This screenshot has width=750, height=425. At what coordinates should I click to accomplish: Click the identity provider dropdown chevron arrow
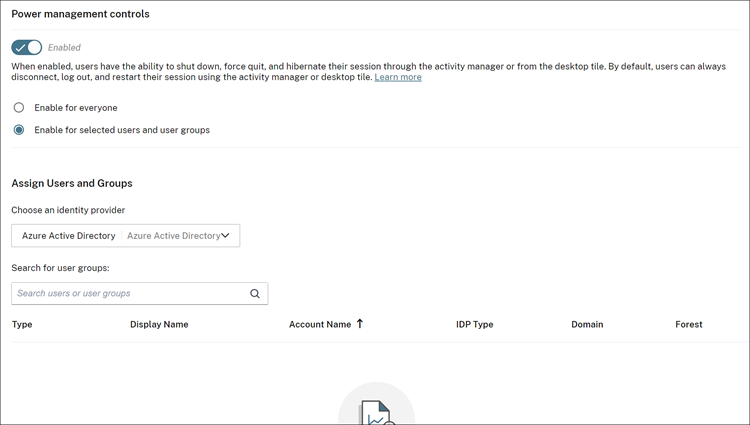click(x=225, y=235)
